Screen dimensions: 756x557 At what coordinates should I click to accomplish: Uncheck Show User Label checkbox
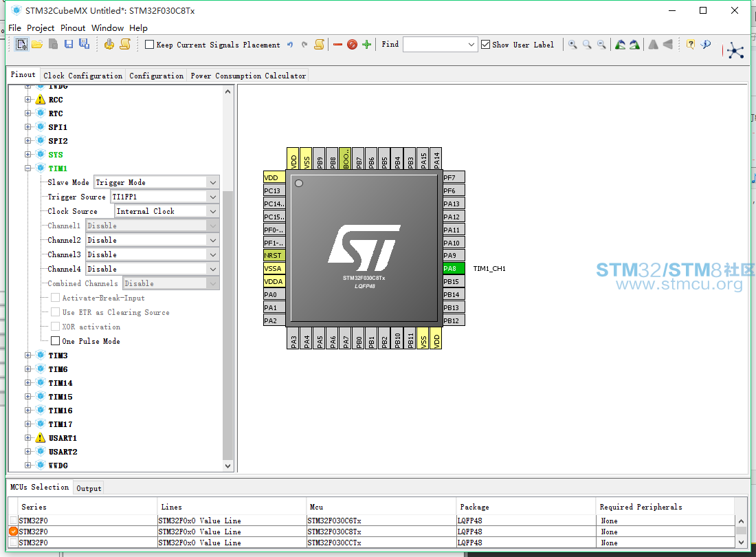pos(485,45)
